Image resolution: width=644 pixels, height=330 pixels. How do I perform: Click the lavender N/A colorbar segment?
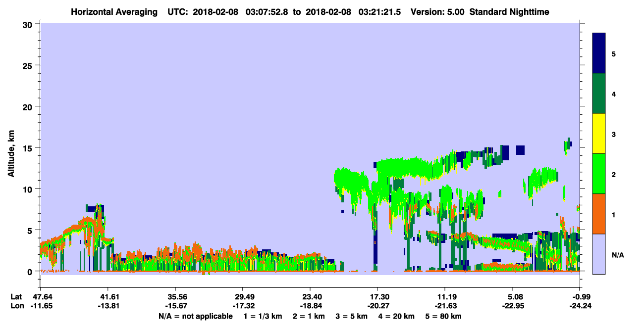tap(599, 254)
